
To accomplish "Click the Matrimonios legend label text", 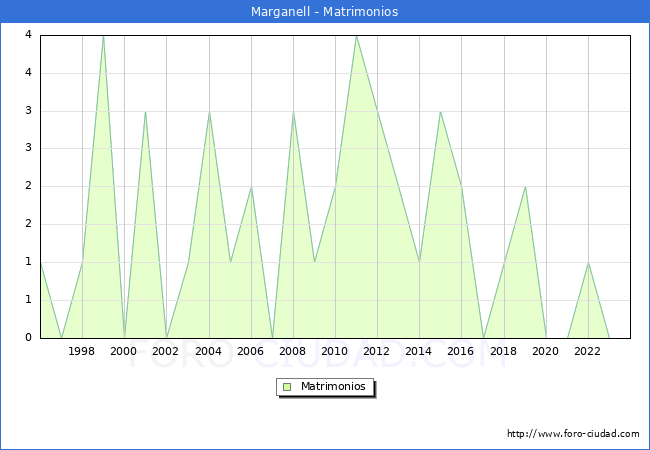I will tap(332, 387).
